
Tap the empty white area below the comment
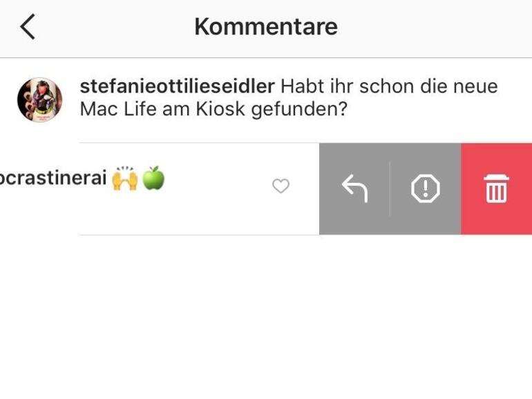[266, 311]
